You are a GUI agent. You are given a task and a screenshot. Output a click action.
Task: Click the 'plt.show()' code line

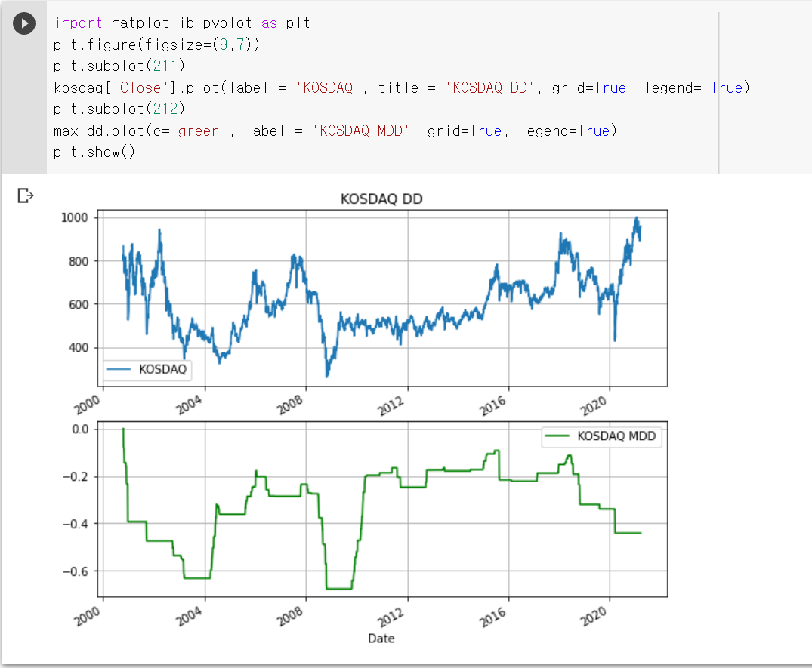(94, 152)
